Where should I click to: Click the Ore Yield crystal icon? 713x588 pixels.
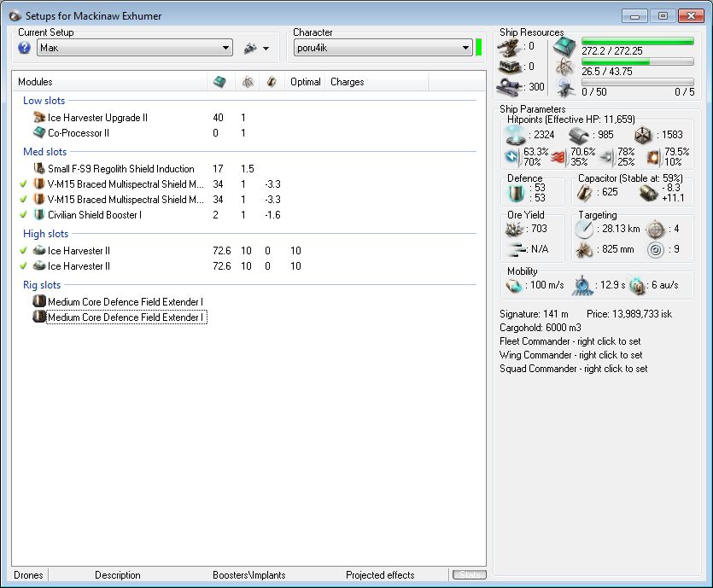[514, 229]
